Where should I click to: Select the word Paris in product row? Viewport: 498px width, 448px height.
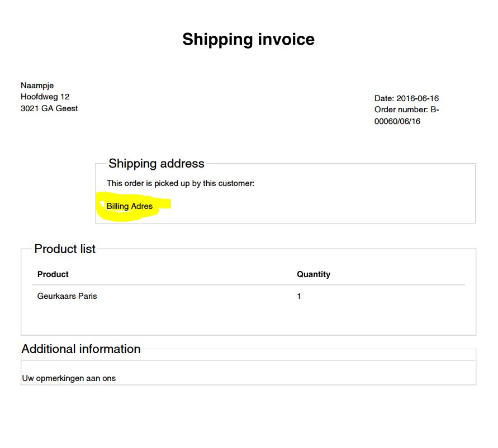coord(87,297)
